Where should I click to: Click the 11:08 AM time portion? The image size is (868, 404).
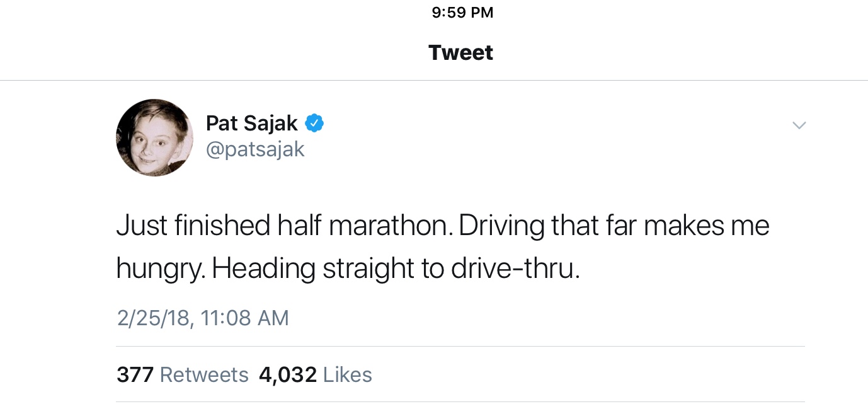(x=245, y=318)
